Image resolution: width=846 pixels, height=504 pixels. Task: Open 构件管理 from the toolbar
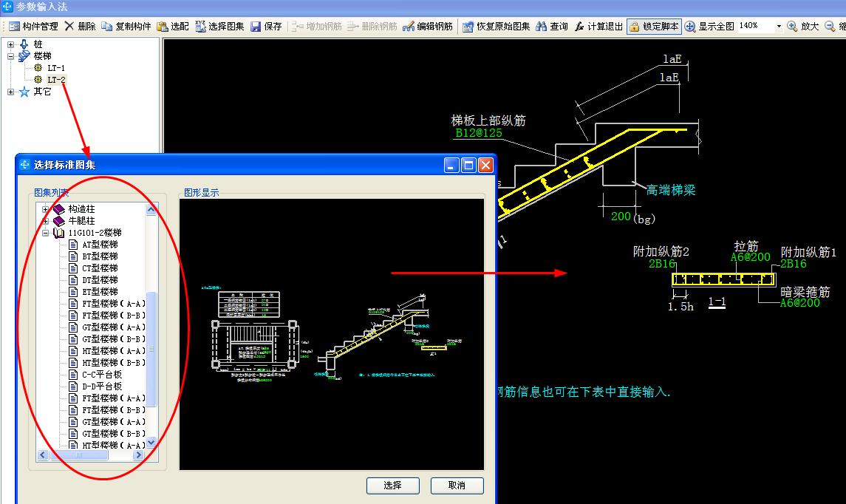tap(33, 26)
